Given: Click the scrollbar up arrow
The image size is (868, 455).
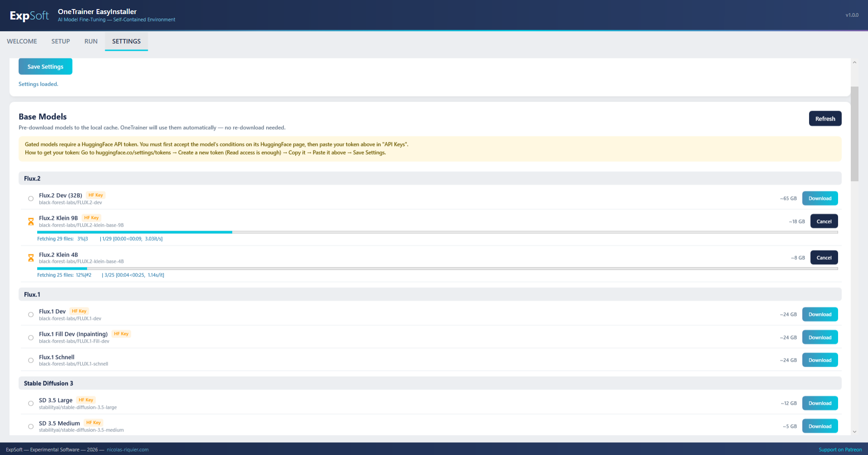Looking at the screenshot, I should (854, 63).
